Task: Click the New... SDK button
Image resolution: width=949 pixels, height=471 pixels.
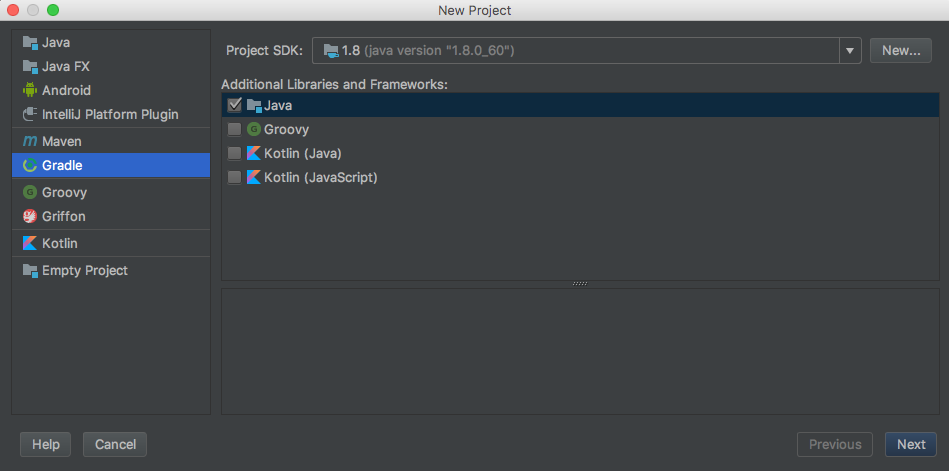Action: [x=900, y=50]
